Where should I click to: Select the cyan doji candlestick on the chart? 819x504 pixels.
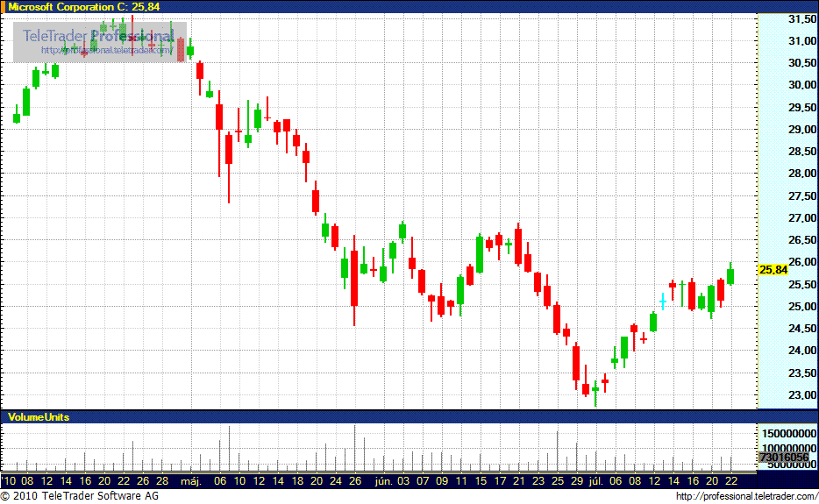[663, 302]
